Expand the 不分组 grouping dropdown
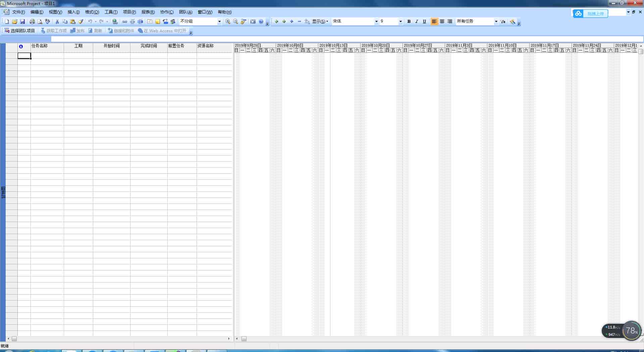This screenshot has width=644, height=352. pyautogui.click(x=219, y=21)
